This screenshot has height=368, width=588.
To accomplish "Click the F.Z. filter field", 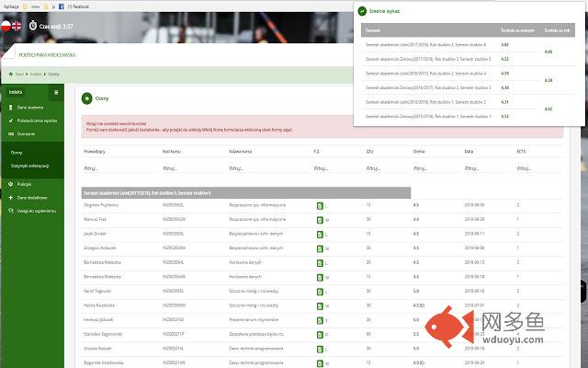I will (x=336, y=168).
